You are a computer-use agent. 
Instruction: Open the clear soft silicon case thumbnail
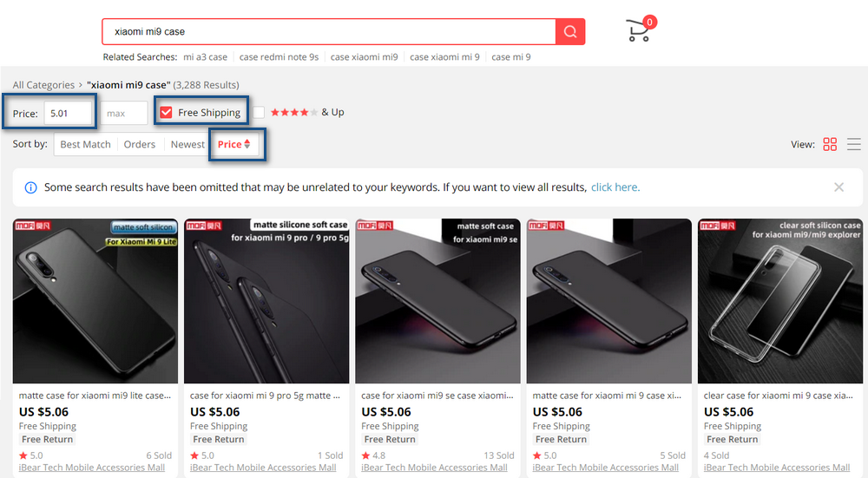781,301
